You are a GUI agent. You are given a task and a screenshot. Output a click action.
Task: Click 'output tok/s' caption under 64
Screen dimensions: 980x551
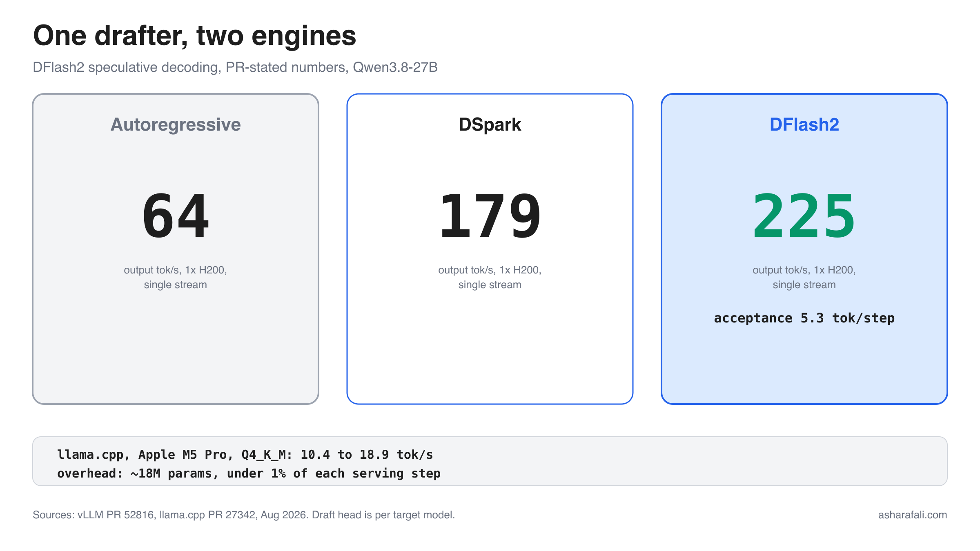point(176,277)
